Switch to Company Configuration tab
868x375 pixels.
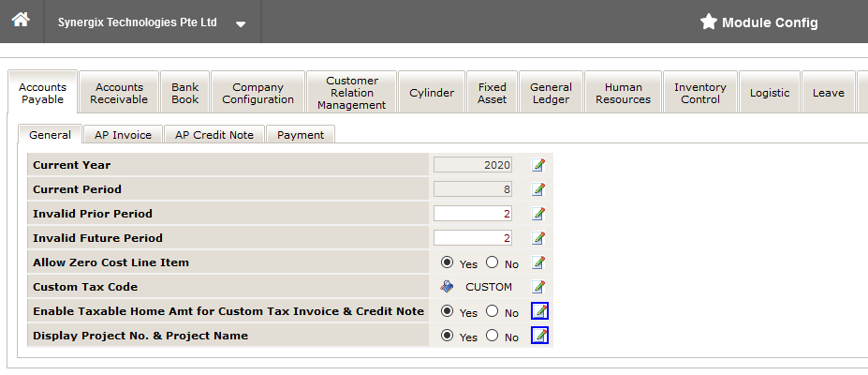(257, 93)
